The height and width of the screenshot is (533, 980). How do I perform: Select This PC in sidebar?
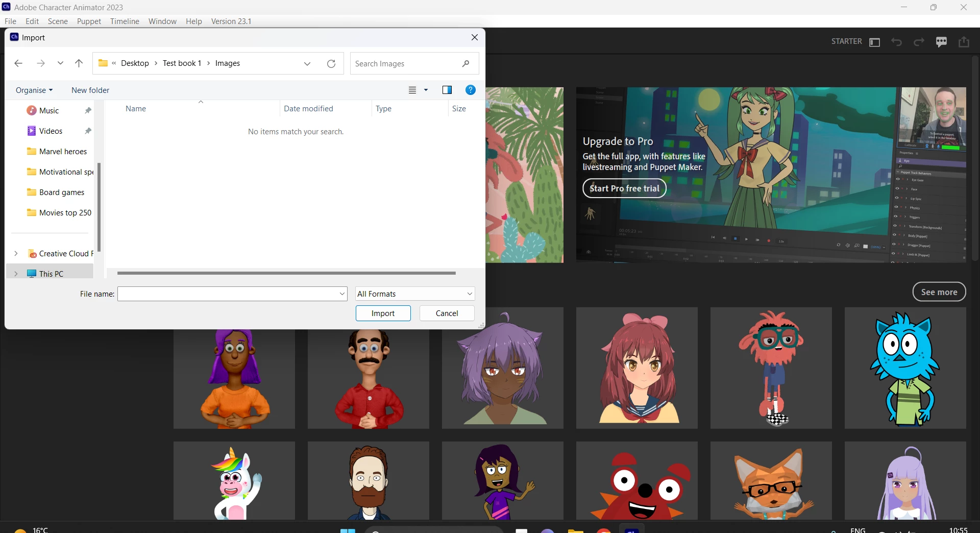click(51, 274)
